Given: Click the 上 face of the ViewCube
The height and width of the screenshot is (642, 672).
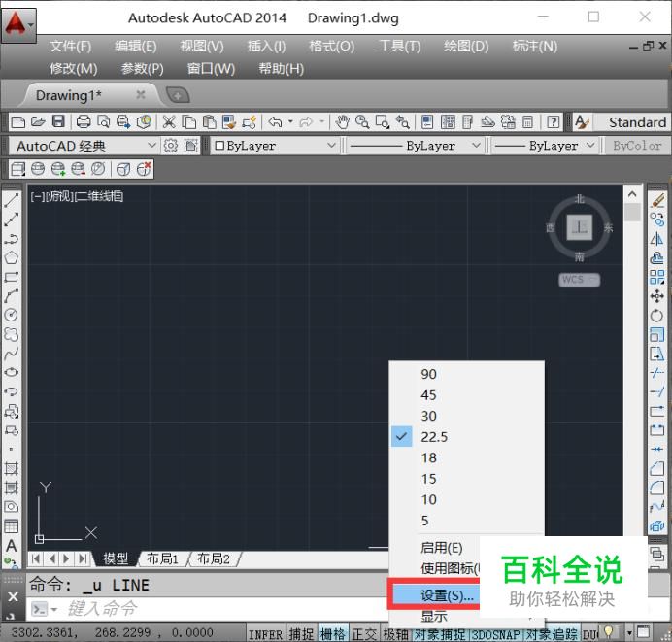Looking at the screenshot, I should tap(580, 227).
